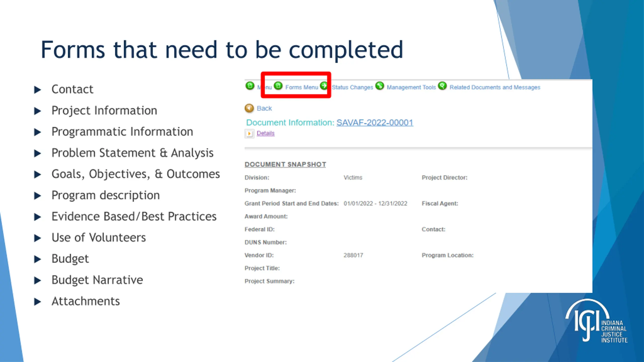
Task: Click the Award Amount label
Action: [266, 216]
